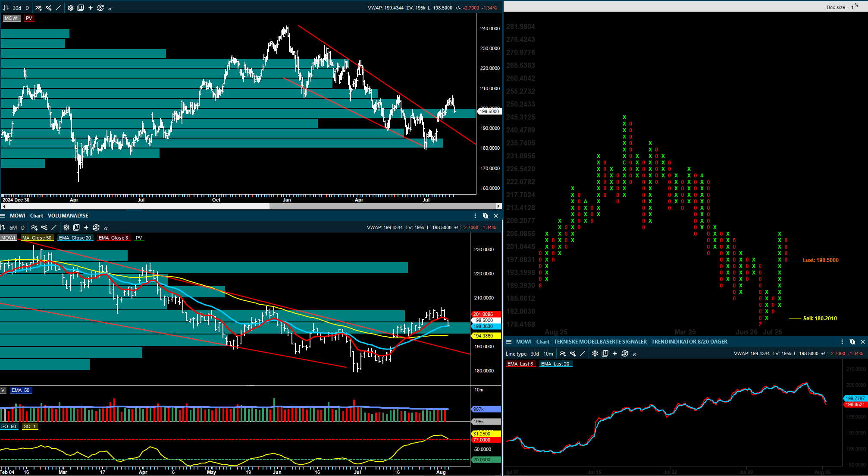Click the layout pages icon in TRENDINDIKATOR toolbar

click(605, 353)
